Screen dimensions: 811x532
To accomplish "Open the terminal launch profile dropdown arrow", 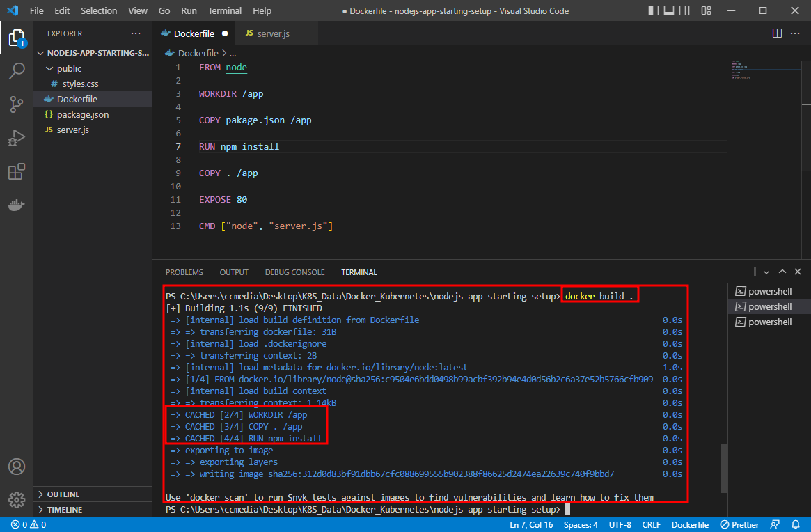I will (x=766, y=272).
